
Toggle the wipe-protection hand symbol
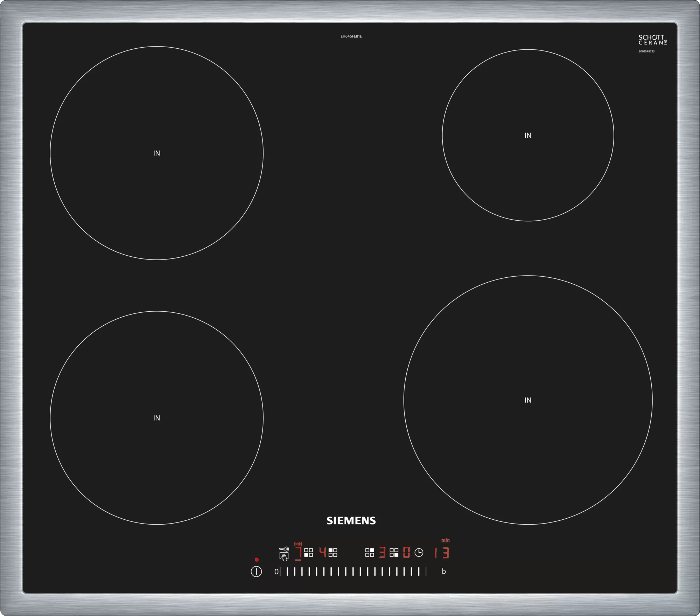(x=284, y=558)
